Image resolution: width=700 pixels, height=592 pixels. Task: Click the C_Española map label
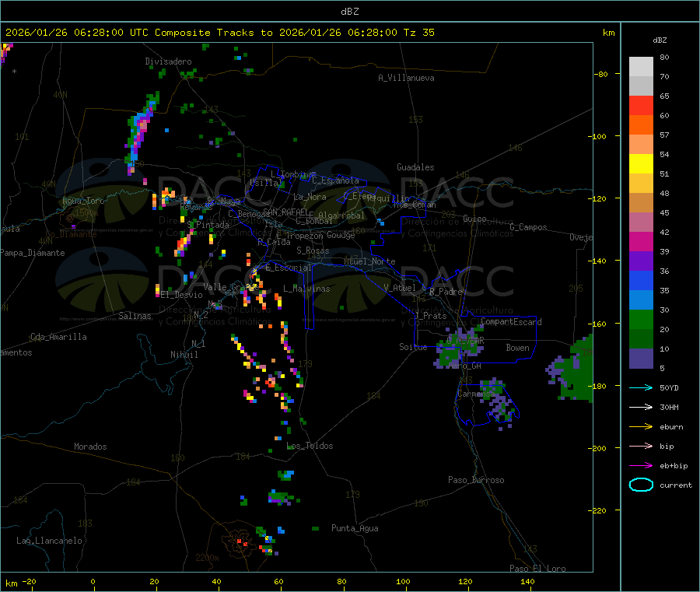pos(335,180)
